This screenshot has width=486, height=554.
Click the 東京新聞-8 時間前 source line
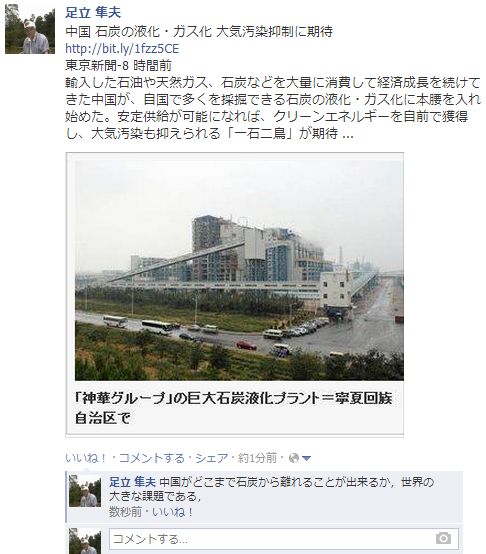pyautogui.click(x=119, y=65)
